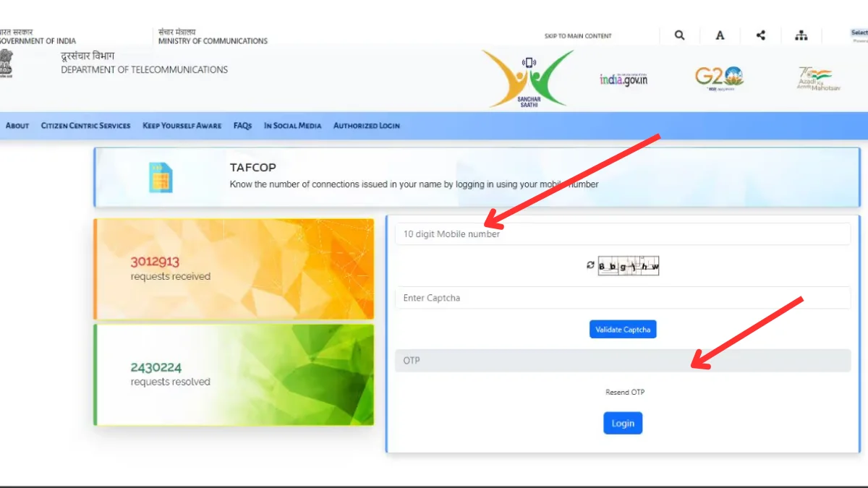Open the sitemap icon
The width and height of the screenshot is (868, 488).
[801, 35]
